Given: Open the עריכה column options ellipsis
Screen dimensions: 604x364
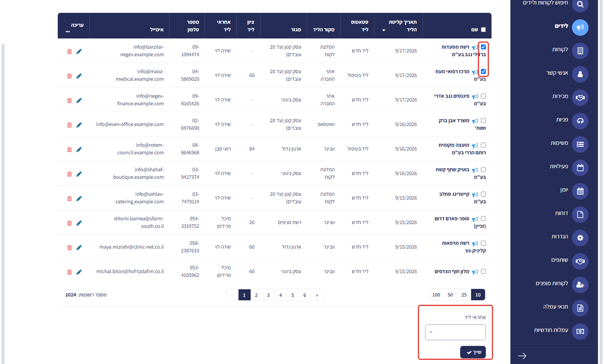Looking at the screenshot, I should coord(68,32).
